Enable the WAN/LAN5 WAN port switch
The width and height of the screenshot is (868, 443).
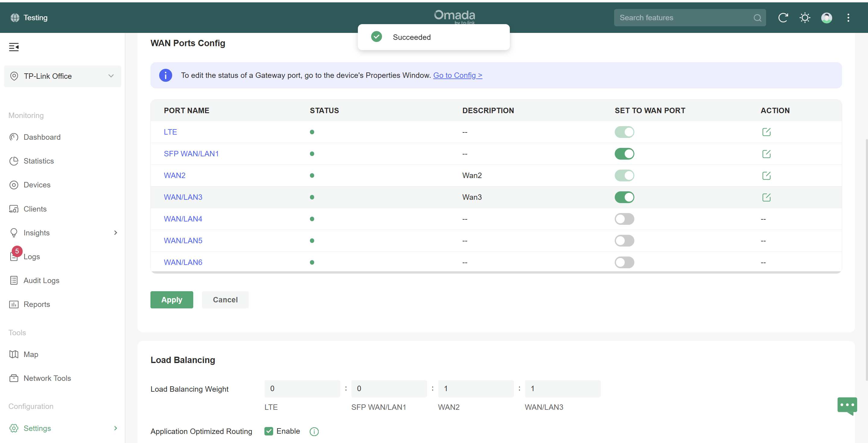pyautogui.click(x=624, y=241)
